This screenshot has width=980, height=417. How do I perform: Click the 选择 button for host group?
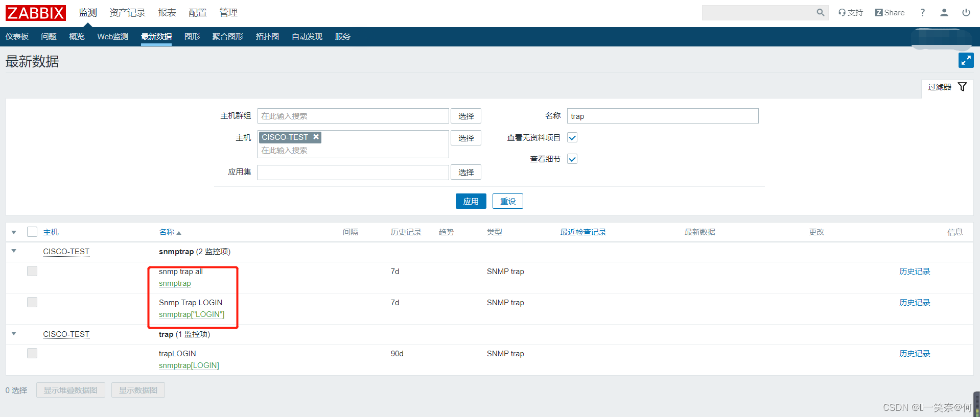pyautogui.click(x=466, y=116)
